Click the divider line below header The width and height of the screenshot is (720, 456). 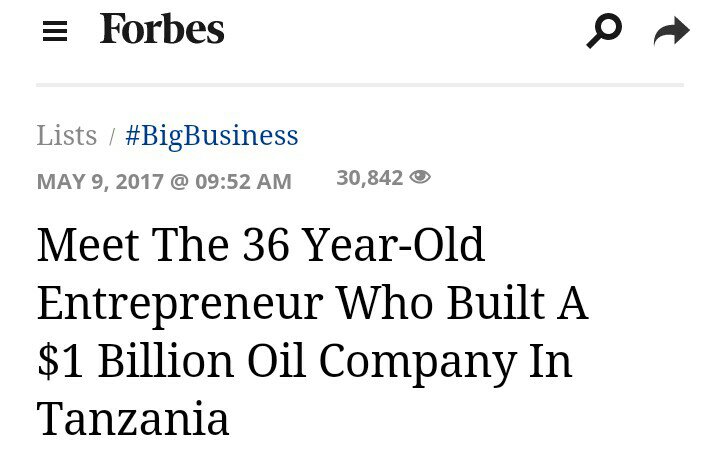360,85
